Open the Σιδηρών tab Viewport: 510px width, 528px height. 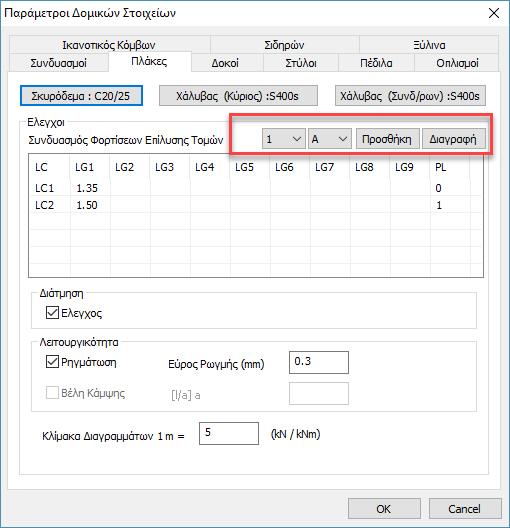284,45
